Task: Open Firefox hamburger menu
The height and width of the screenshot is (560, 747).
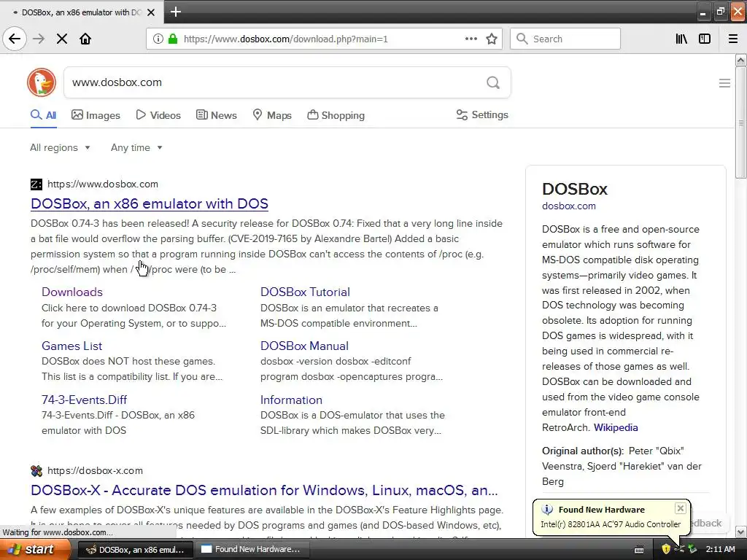Action: pos(732,39)
